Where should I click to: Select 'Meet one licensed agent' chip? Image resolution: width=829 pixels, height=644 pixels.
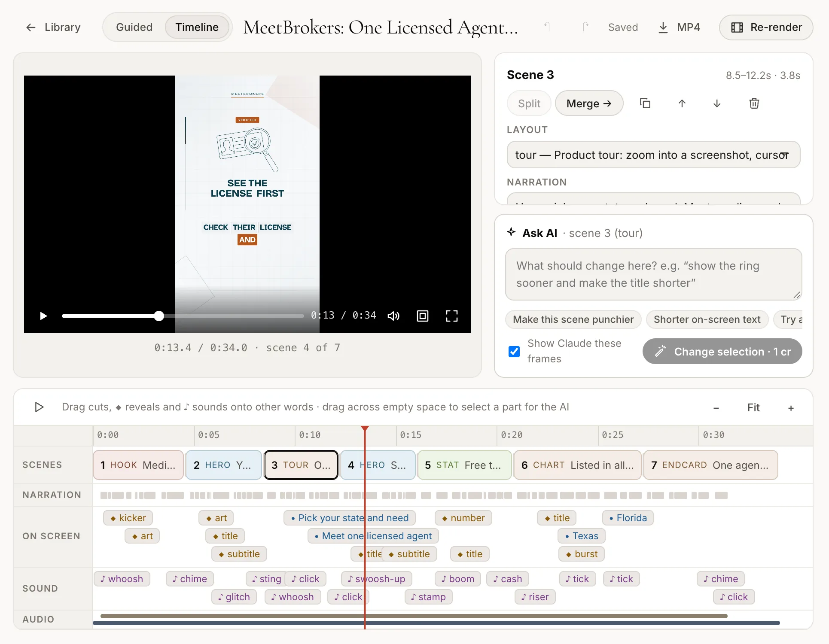click(373, 536)
